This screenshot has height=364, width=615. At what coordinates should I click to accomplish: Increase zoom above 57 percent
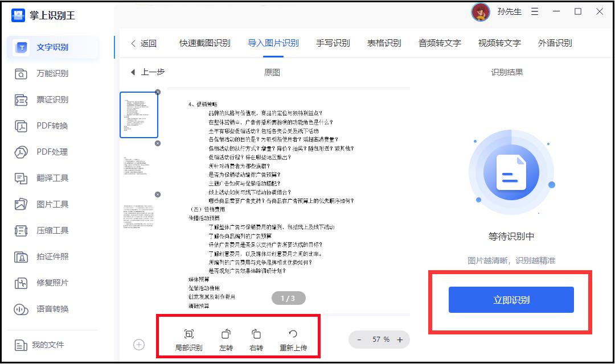tap(399, 340)
